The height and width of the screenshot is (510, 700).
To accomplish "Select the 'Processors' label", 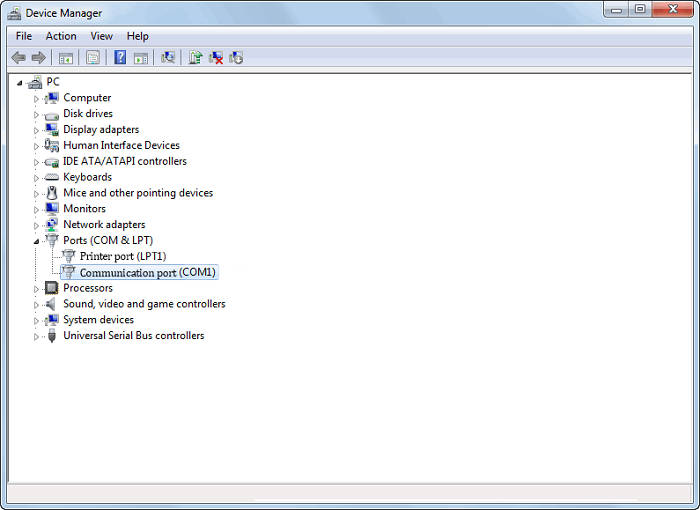I will click(88, 288).
